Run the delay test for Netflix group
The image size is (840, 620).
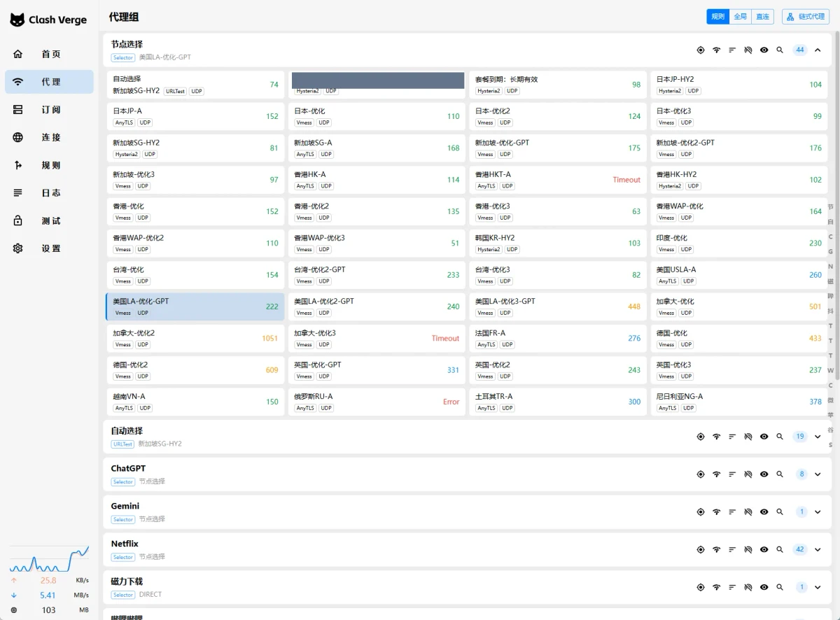click(x=716, y=550)
